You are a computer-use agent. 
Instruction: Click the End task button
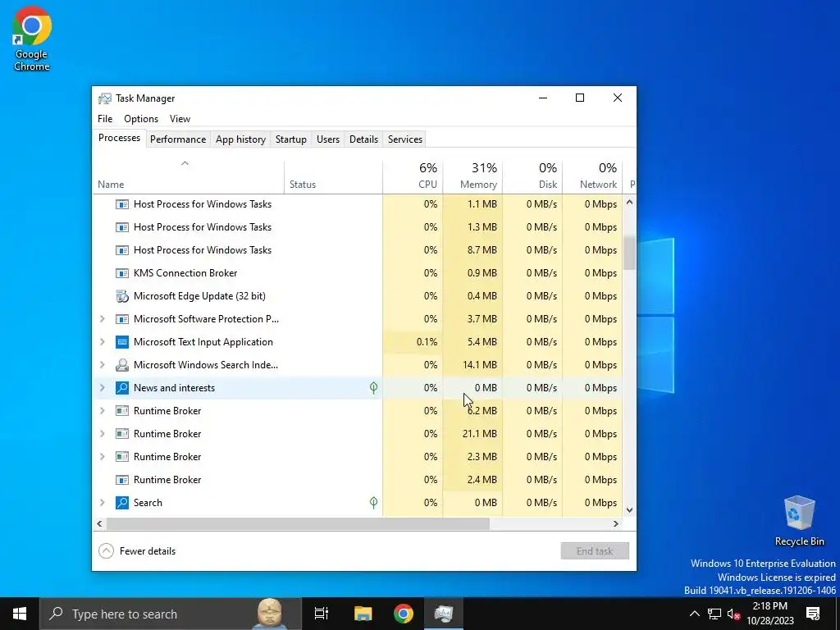pos(595,551)
